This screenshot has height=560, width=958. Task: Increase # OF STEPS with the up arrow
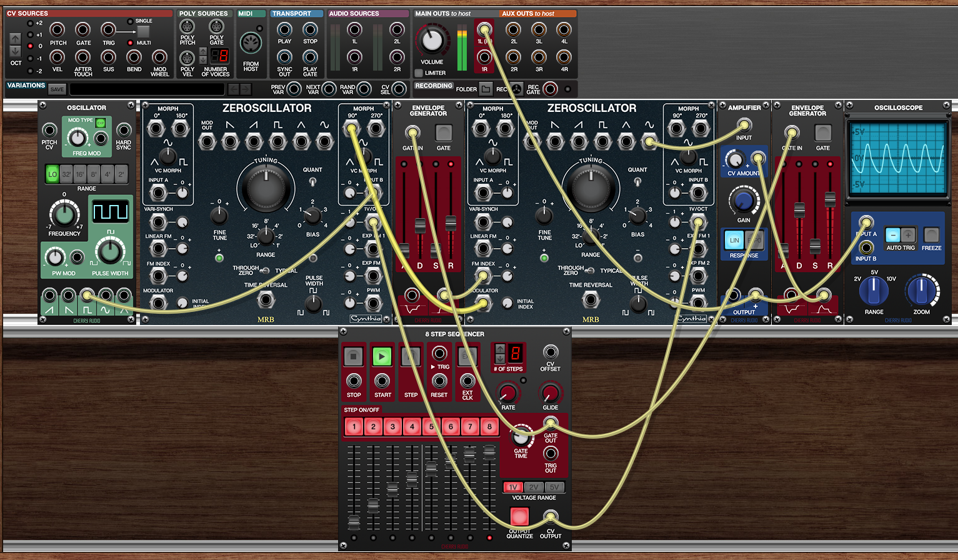click(499, 349)
